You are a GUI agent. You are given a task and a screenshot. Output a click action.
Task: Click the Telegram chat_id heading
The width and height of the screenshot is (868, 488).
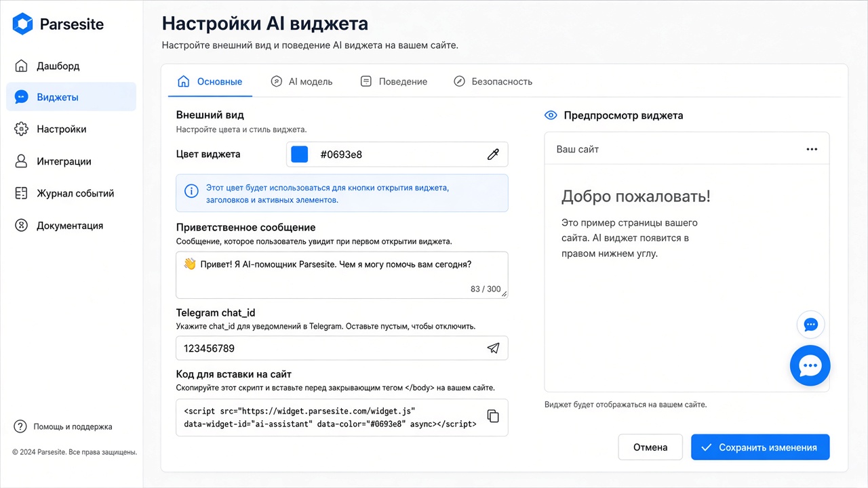click(x=216, y=312)
